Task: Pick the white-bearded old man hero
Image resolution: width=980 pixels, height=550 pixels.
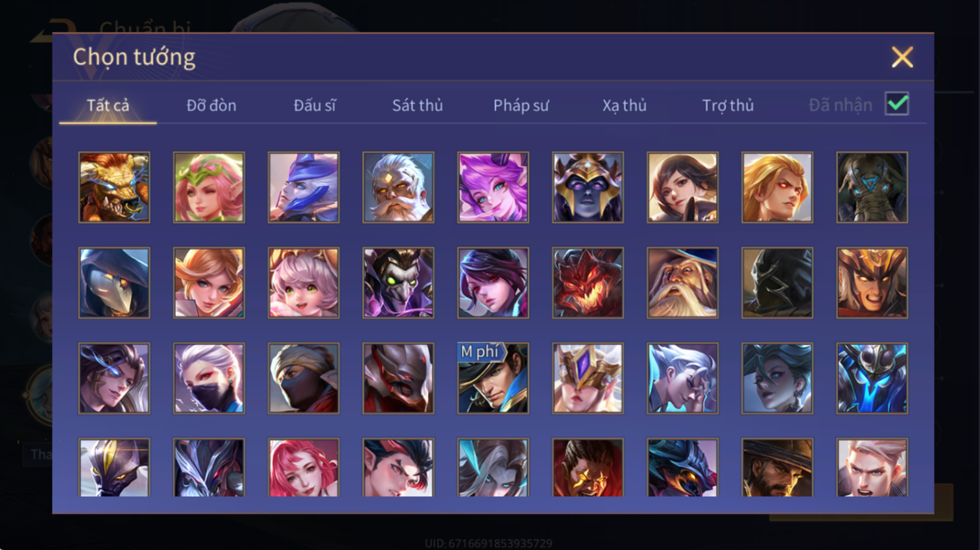Action: pos(398,187)
